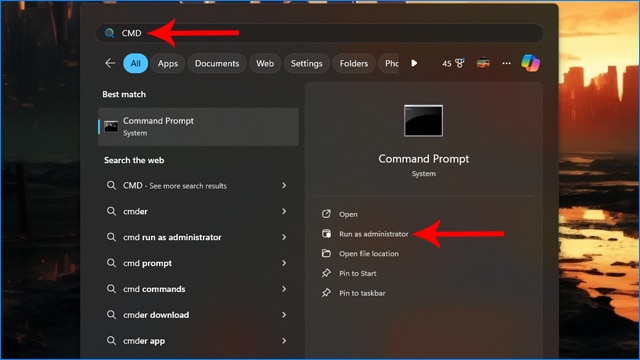Show more filters with the play arrow
Viewport: 640px width, 360px height.
414,63
